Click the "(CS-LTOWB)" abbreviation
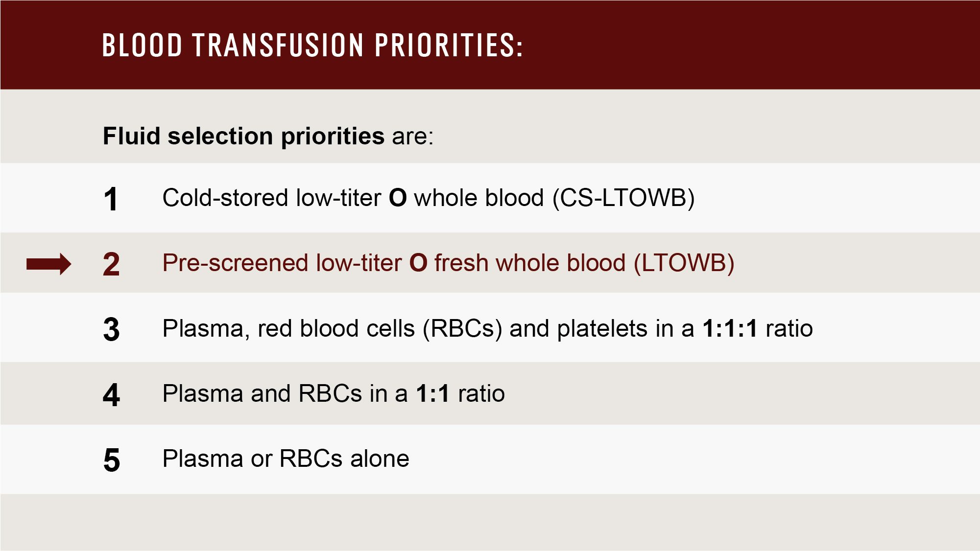Image resolution: width=980 pixels, height=551 pixels. click(623, 198)
